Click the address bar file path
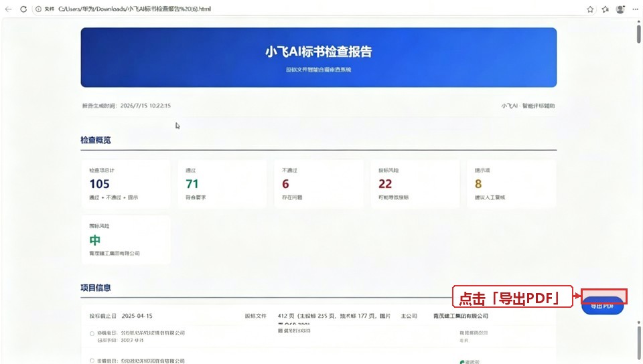643x364 pixels. point(135,9)
